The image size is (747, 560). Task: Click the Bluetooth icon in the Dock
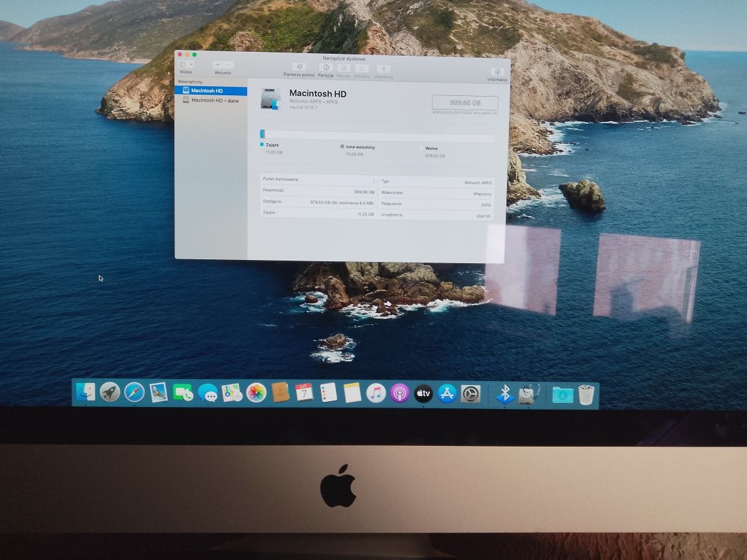[504, 394]
